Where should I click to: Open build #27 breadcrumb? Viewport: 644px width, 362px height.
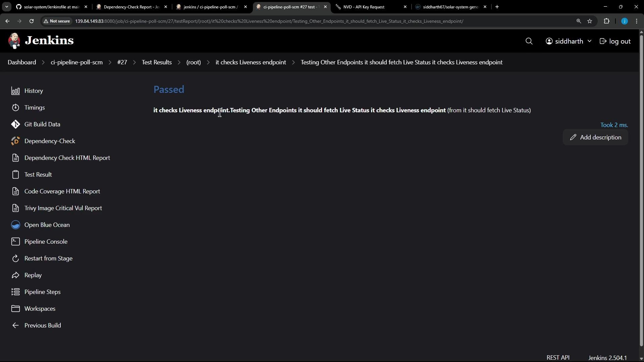click(122, 62)
